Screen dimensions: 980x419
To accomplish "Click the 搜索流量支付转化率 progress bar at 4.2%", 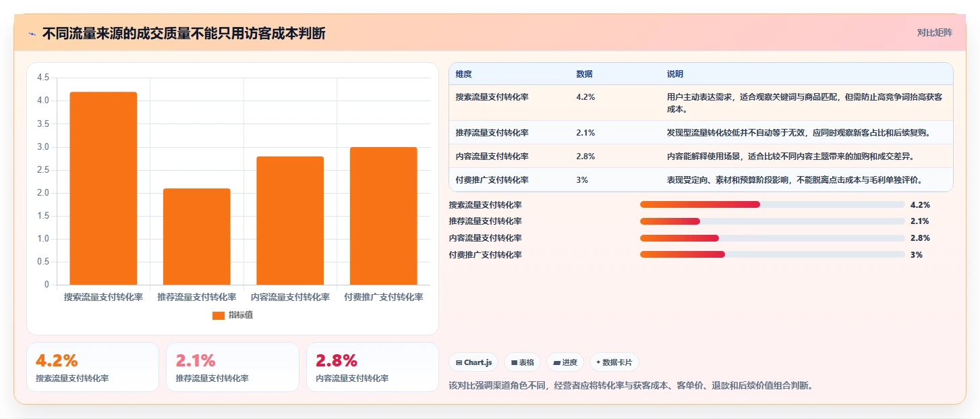I will [x=772, y=204].
